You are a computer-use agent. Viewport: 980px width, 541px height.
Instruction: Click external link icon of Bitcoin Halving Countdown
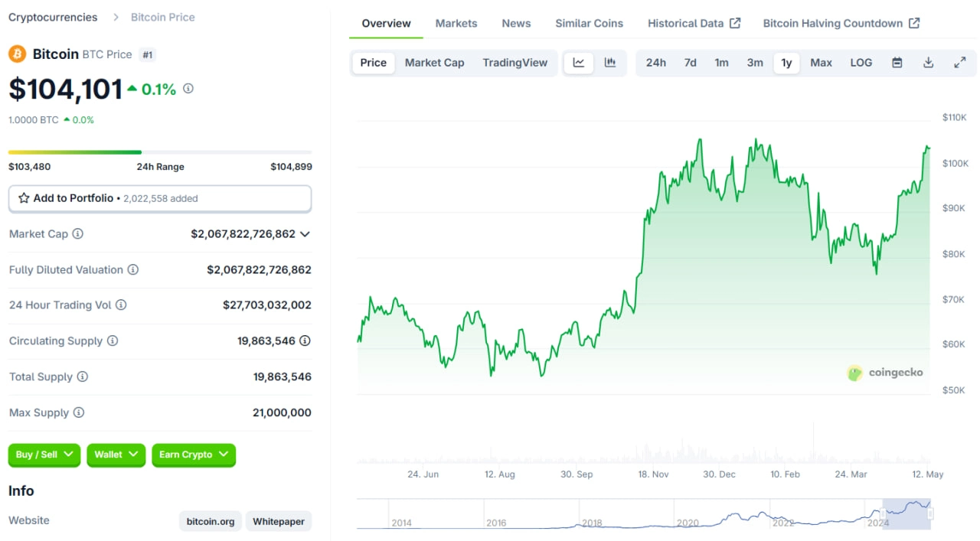(914, 23)
